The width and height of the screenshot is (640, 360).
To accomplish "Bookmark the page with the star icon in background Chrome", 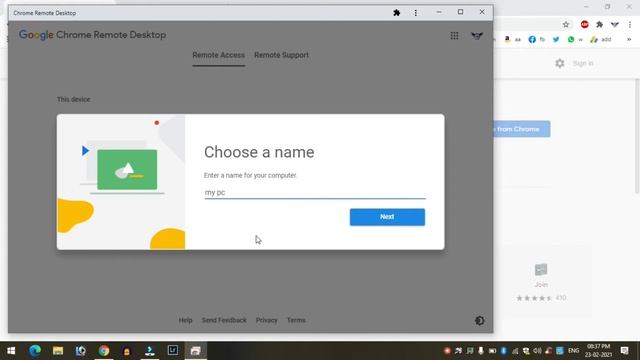I will (566, 24).
